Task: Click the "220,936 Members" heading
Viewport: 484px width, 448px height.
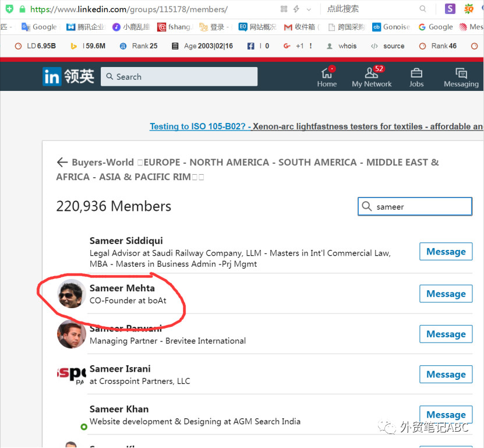Action: coord(114,206)
